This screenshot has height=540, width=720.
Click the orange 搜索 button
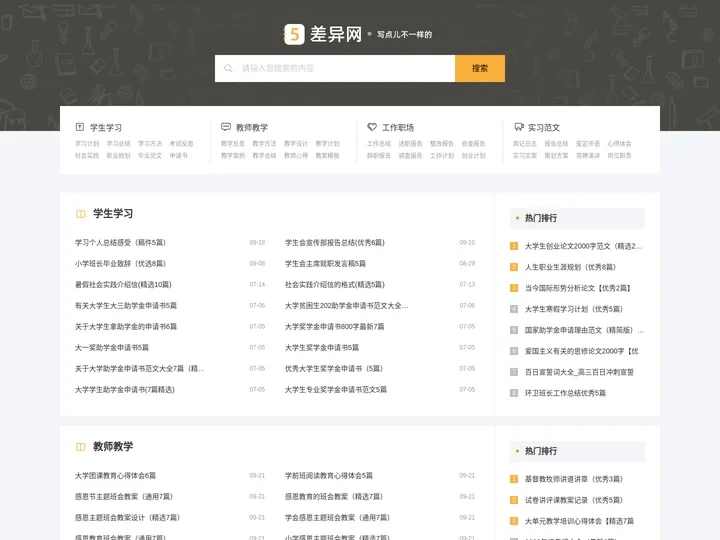(x=480, y=68)
